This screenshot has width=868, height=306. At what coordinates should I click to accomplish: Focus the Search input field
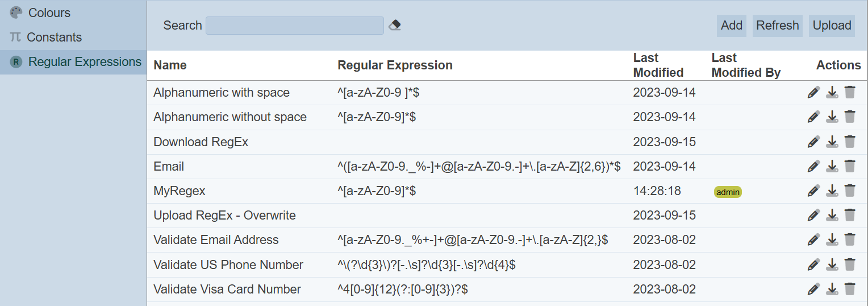[x=294, y=26]
